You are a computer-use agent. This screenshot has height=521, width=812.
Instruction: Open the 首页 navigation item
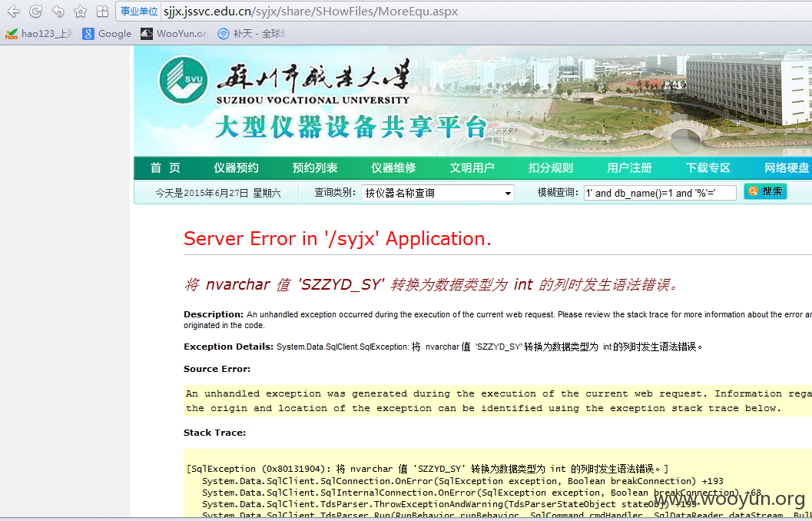point(166,168)
